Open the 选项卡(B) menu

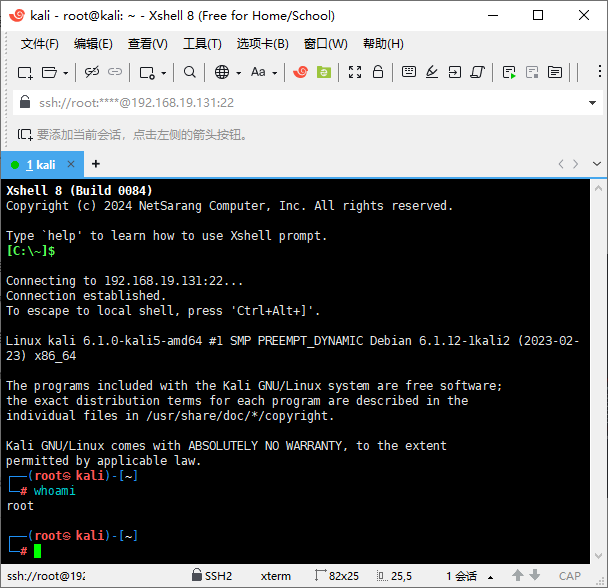pos(263,44)
